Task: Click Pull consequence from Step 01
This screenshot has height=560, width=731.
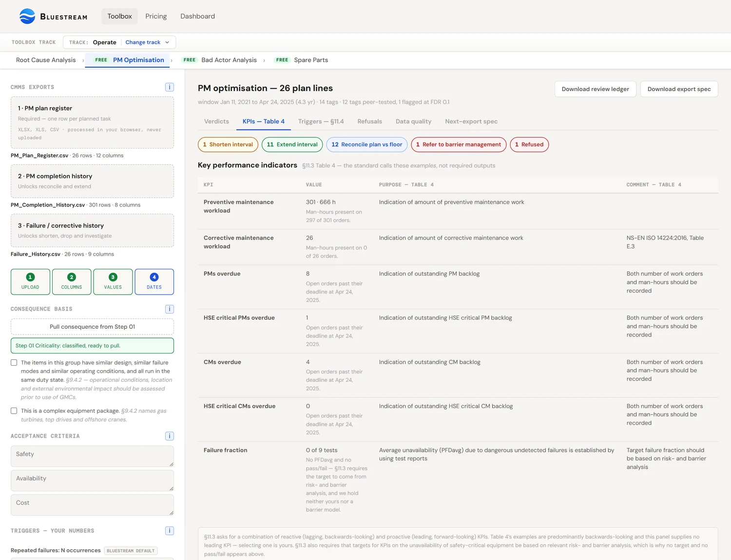Action: pyautogui.click(x=93, y=327)
